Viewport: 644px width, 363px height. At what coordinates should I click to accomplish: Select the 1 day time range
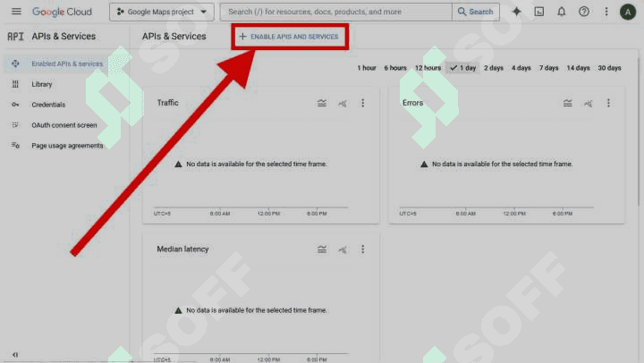[x=462, y=68]
